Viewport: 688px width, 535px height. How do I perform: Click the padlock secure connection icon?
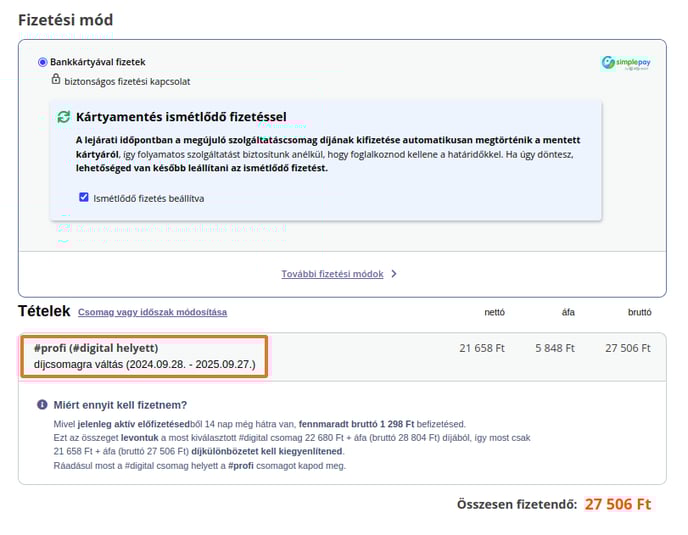[56, 79]
